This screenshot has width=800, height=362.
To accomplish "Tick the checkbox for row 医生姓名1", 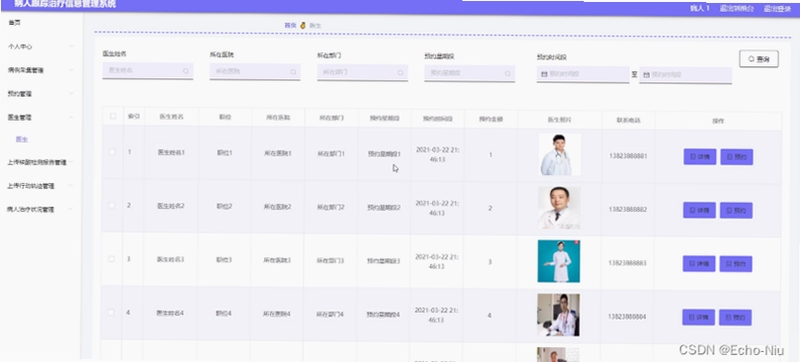I will tap(112, 152).
